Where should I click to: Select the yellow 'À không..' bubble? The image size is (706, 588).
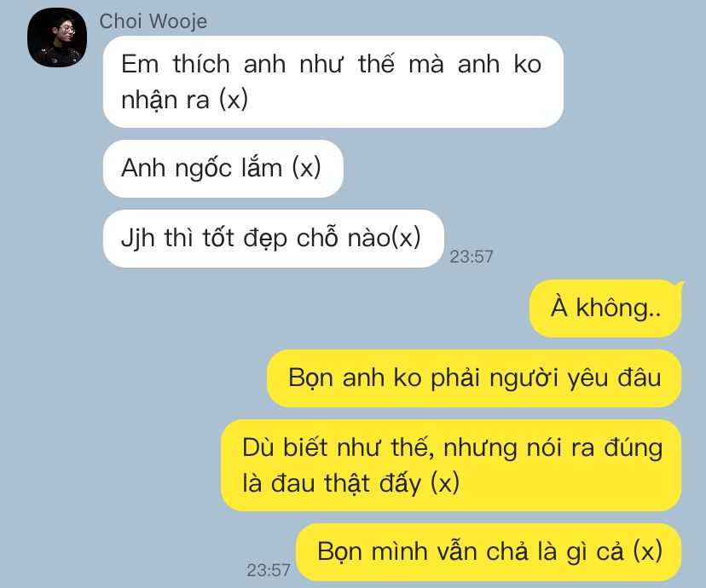coord(605,308)
